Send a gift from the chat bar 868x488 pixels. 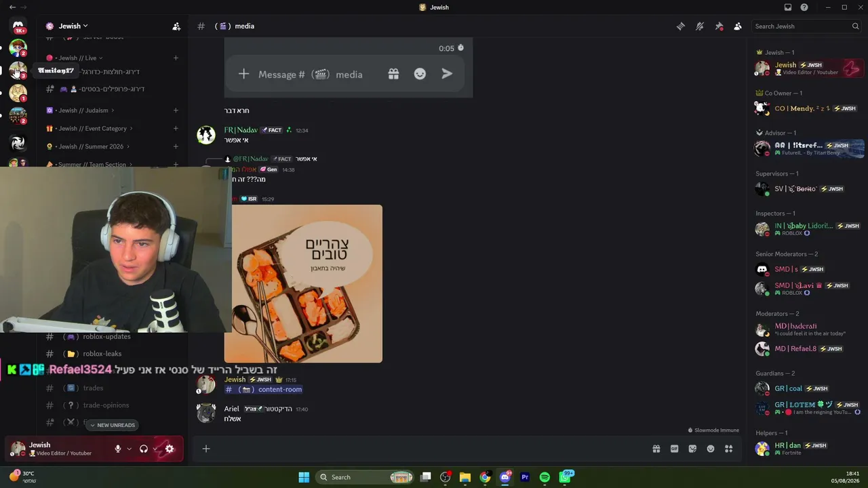656,449
